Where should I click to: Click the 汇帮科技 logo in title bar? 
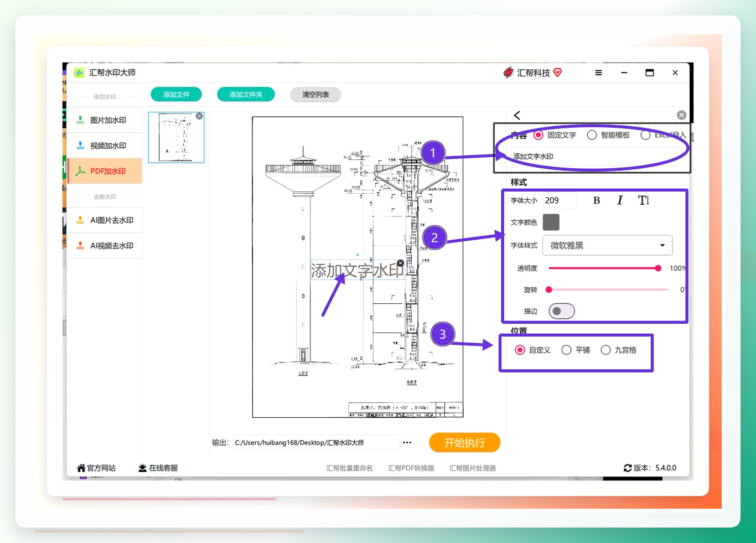tap(532, 73)
